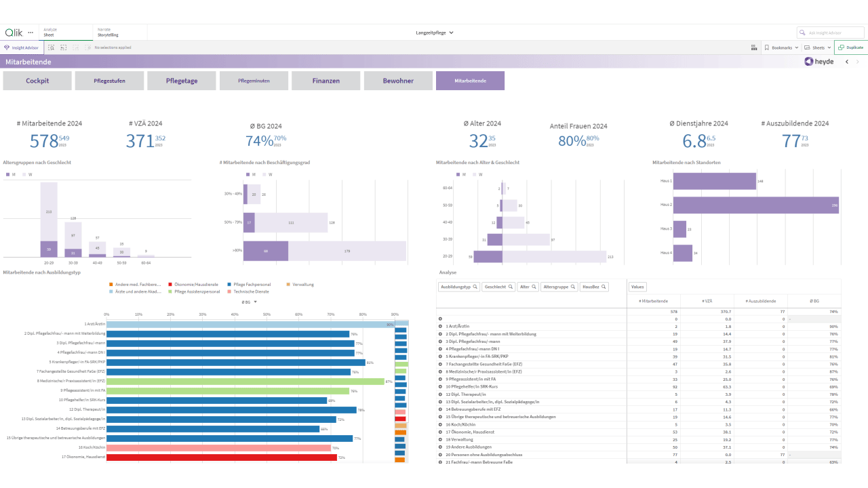Viewport: 868px width, 488px height.
Task: Open the selections tool grid icon
Action: coord(754,47)
